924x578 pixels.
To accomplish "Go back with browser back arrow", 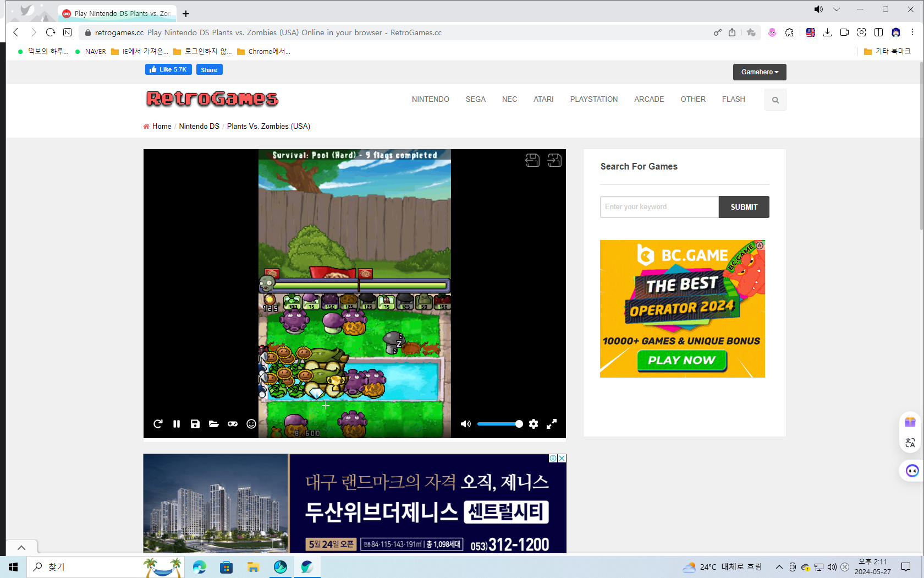I will [16, 32].
